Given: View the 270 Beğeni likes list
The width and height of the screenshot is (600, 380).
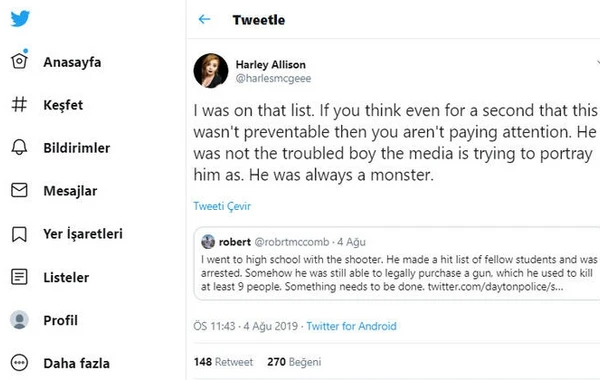Looking at the screenshot, I should coord(294,362).
